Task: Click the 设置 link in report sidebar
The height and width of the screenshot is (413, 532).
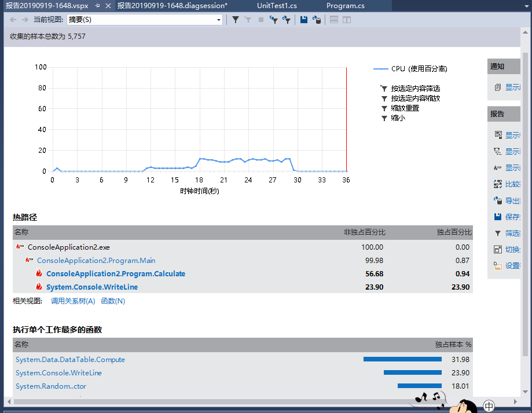Action: click(x=512, y=266)
